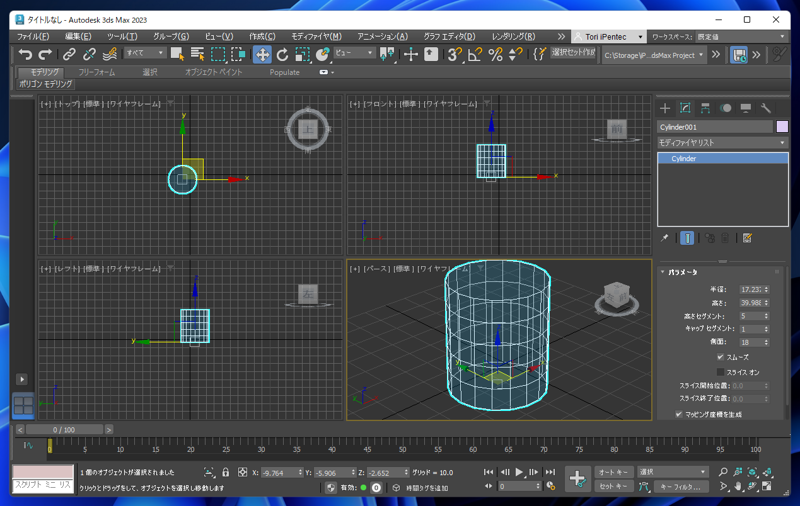800x506 pixels.
Task: Pick the Rectangular Selection Region tool
Action: click(218, 54)
